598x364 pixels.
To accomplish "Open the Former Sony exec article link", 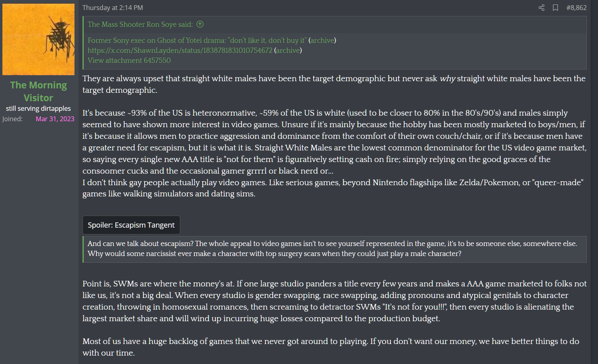I will coord(197,40).
